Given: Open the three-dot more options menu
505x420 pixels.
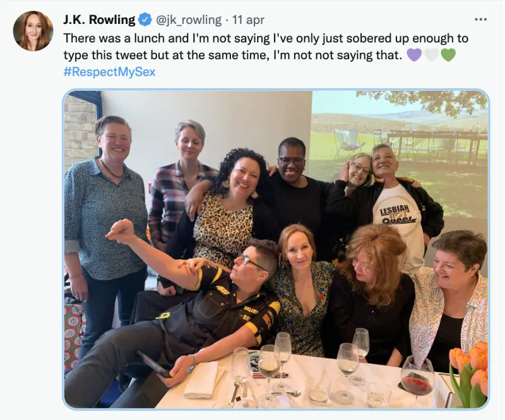Looking at the screenshot, I should 480,20.
